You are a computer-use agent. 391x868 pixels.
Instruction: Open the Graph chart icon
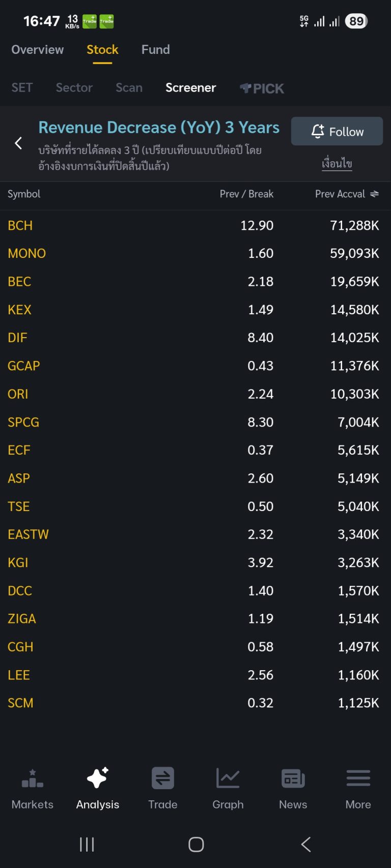point(228,779)
